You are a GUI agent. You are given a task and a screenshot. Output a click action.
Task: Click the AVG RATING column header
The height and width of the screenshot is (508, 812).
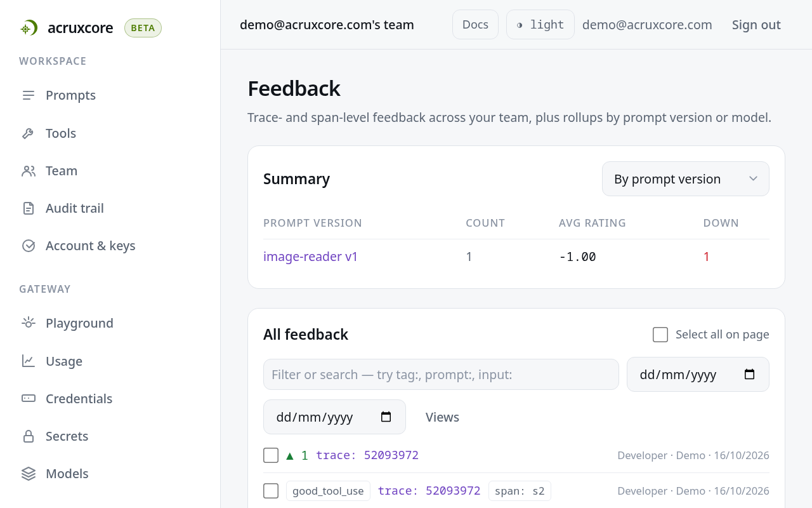click(x=593, y=223)
